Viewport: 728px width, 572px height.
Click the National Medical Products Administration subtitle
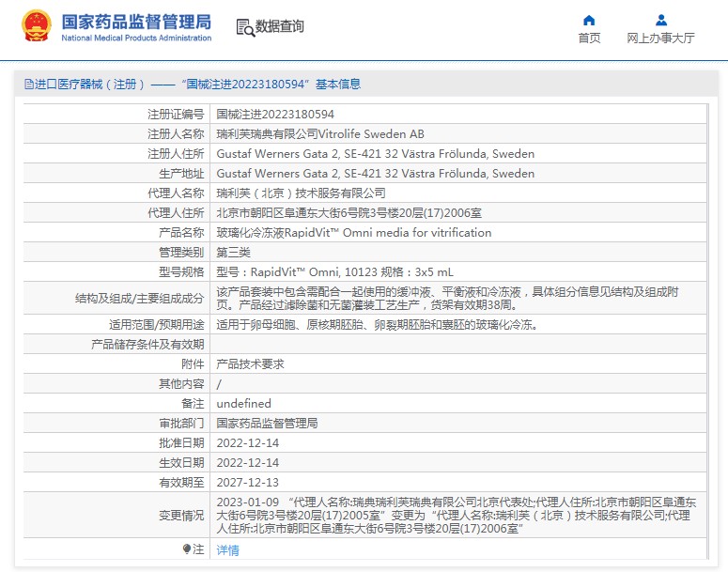click(136, 39)
